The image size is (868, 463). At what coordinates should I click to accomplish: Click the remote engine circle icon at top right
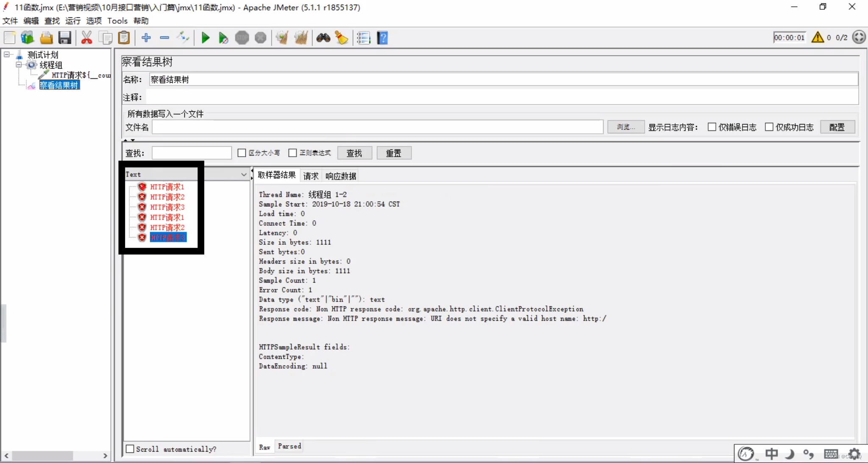click(x=859, y=37)
